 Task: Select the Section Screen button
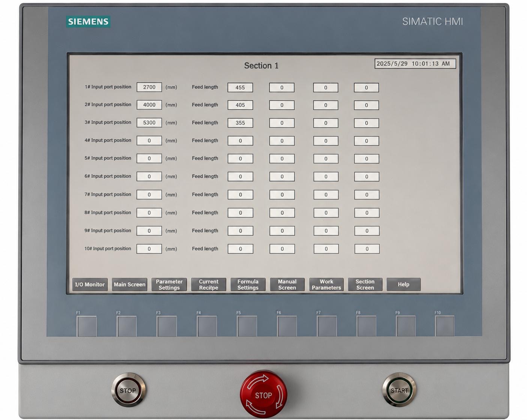[365, 285]
